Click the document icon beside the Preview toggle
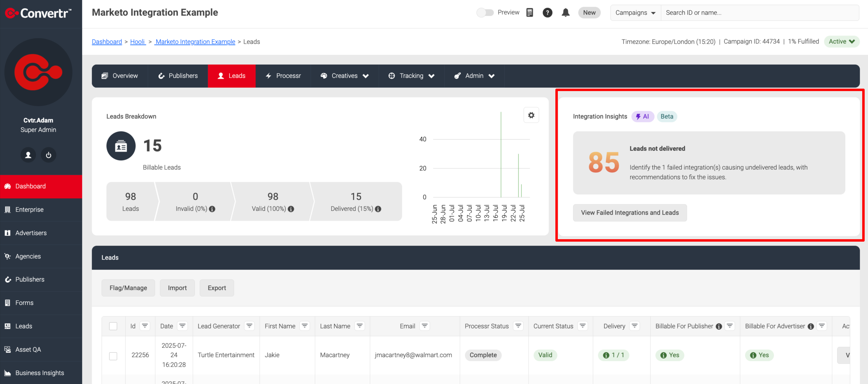Image resolution: width=868 pixels, height=384 pixels. (529, 12)
